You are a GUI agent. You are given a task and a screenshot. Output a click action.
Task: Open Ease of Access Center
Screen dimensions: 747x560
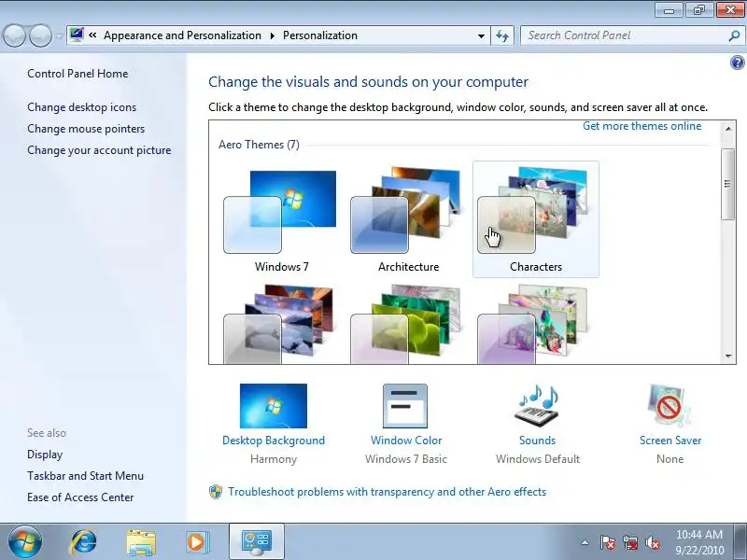tap(80, 497)
